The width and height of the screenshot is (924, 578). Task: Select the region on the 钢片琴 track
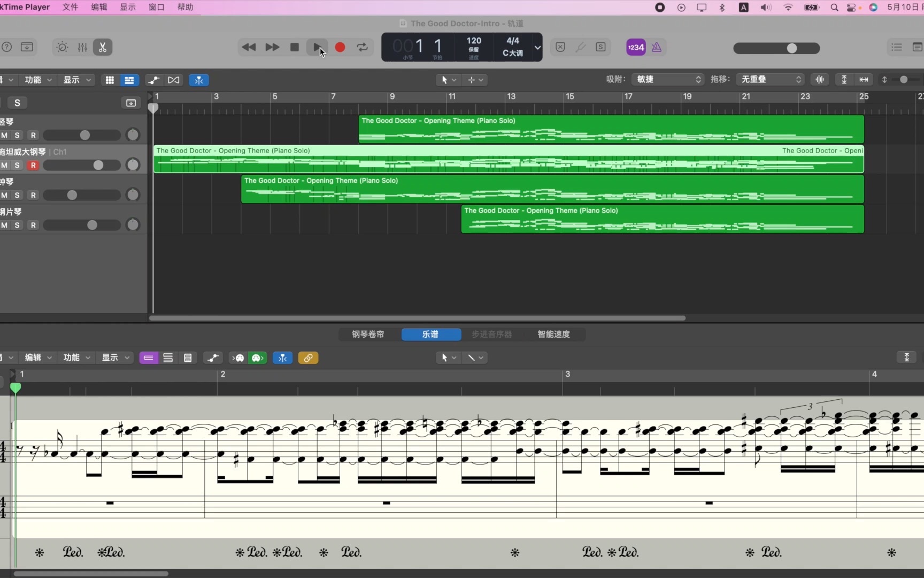[663, 219]
